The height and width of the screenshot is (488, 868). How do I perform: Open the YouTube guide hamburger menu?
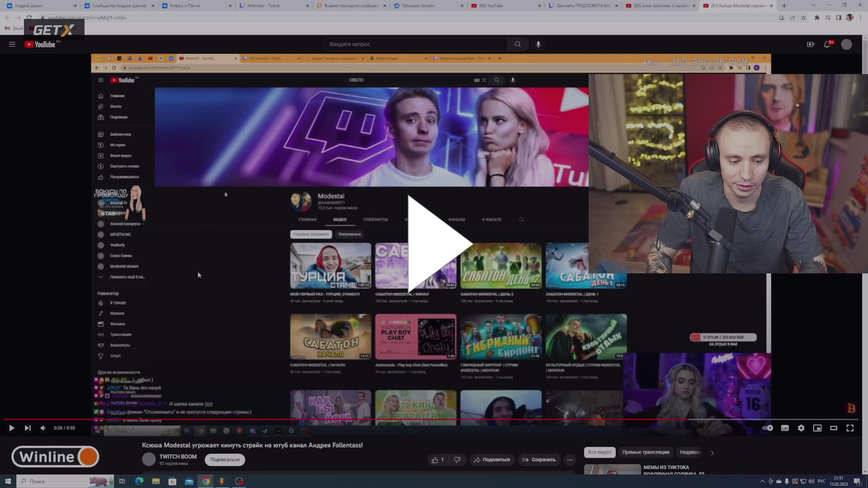tap(12, 44)
